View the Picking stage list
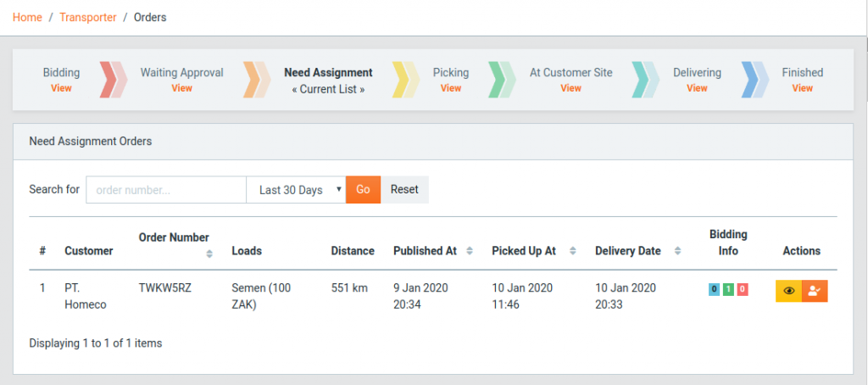Screen dimensions: 868x385 coord(451,88)
